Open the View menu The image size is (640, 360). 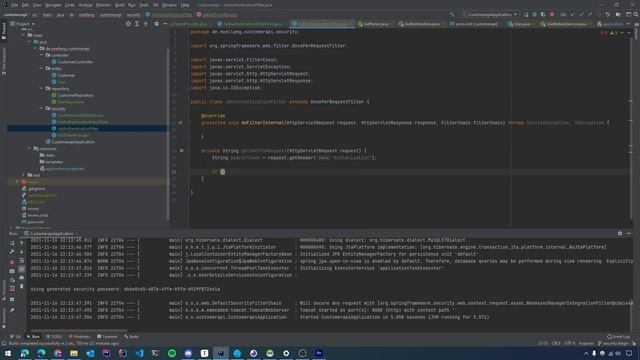(x=37, y=5)
